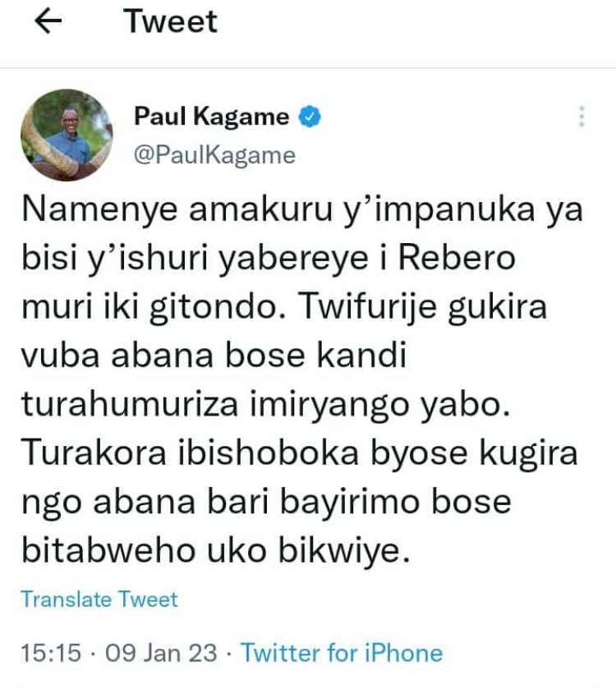Image resolution: width=616 pixels, height=689 pixels.
Task: Open the Twitter for iPhone source link
Action: (x=342, y=653)
